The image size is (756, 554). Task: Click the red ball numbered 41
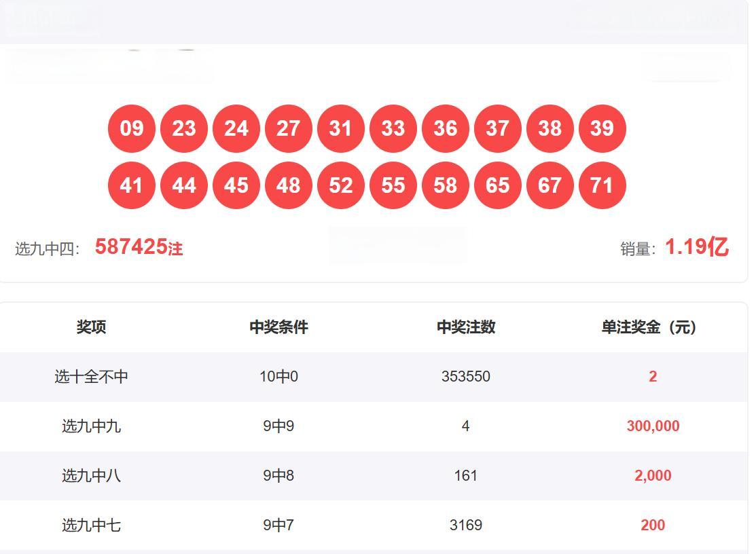pyautogui.click(x=131, y=185)
